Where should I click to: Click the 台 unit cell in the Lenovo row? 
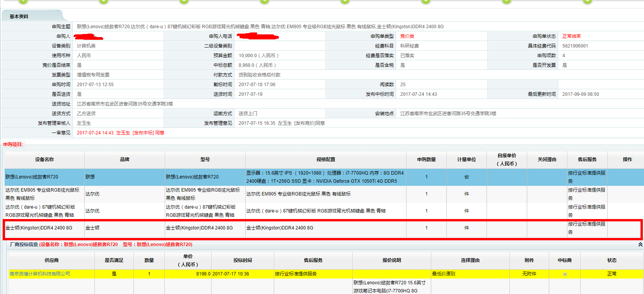pos(466,177)
